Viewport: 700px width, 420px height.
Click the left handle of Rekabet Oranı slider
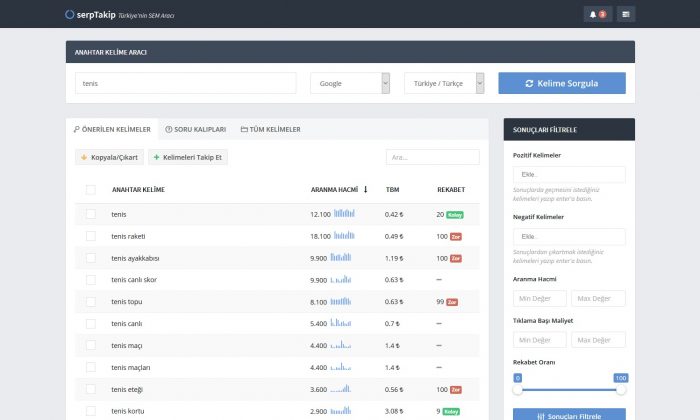[517, 390]
